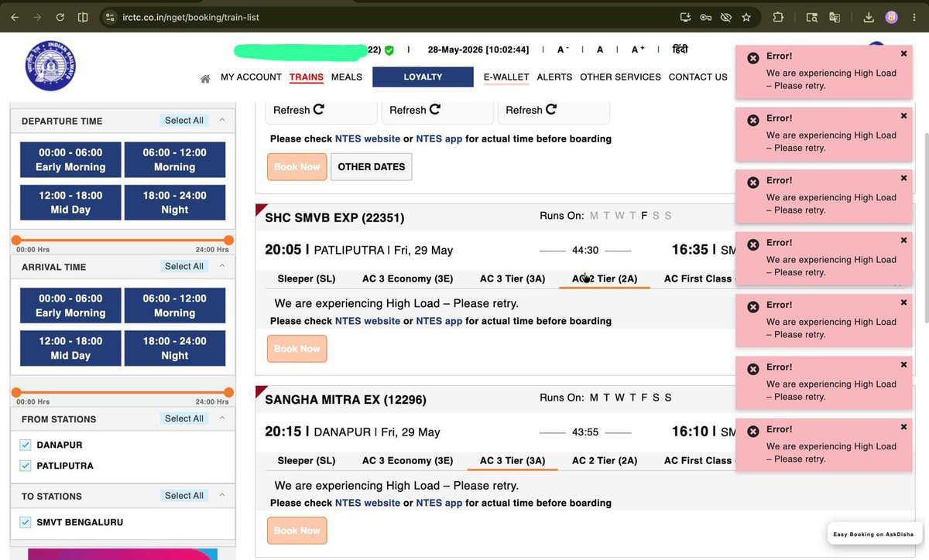Click Select All in DEPARTURE TIME
Viewport: 929px width, 560px height.
click(x=184, y=121)
